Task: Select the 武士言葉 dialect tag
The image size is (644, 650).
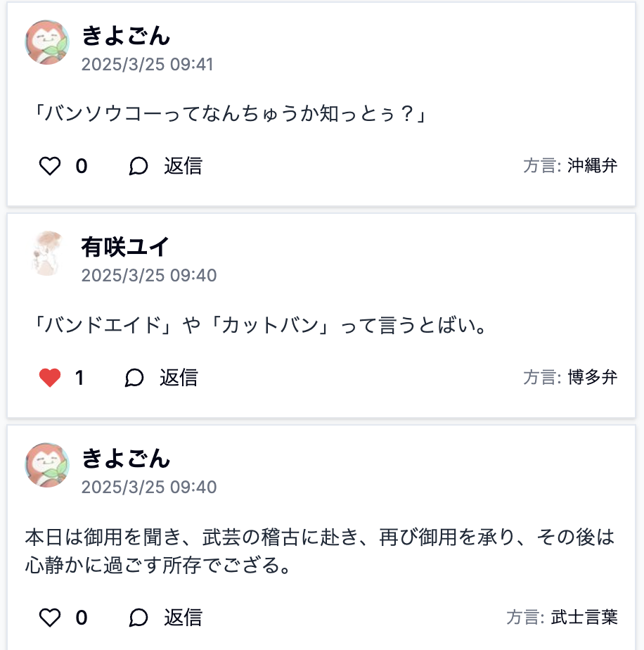Action: click(x=584, y=618)
